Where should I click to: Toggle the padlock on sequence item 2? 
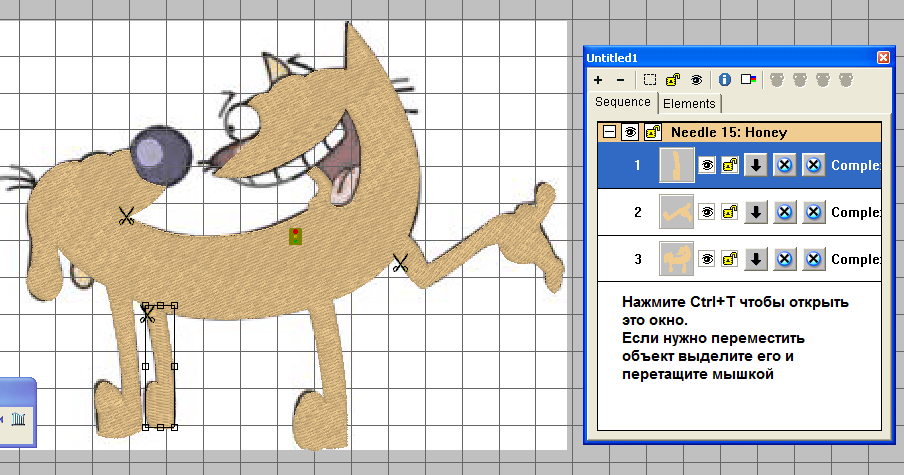point(730,212)
